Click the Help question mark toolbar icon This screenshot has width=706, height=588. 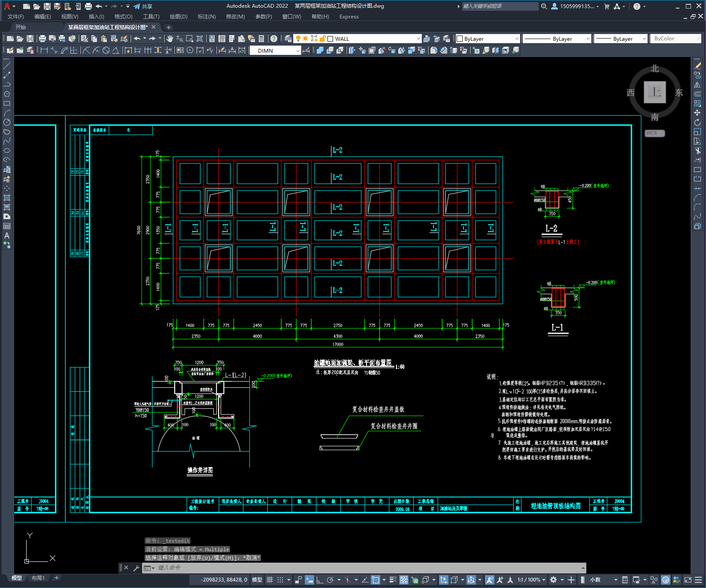(x=274, y=39)
